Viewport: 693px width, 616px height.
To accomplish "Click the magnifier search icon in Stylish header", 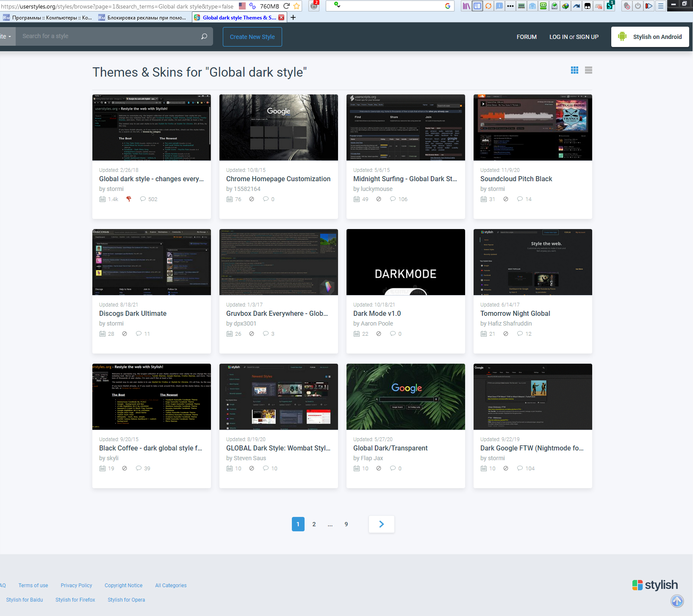I will tap(204, 36).
